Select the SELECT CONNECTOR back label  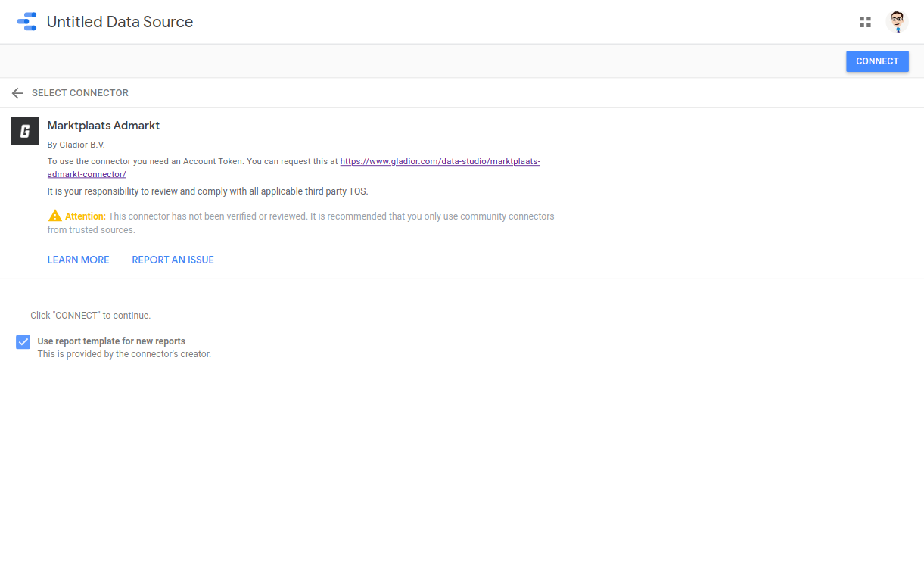click(x=80, y=93)
